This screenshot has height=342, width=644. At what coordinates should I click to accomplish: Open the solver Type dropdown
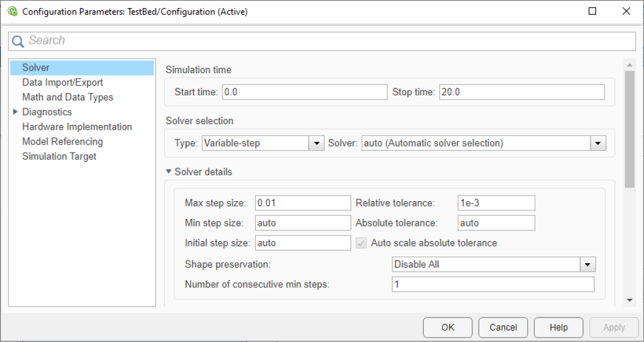(x=317, y=143)
